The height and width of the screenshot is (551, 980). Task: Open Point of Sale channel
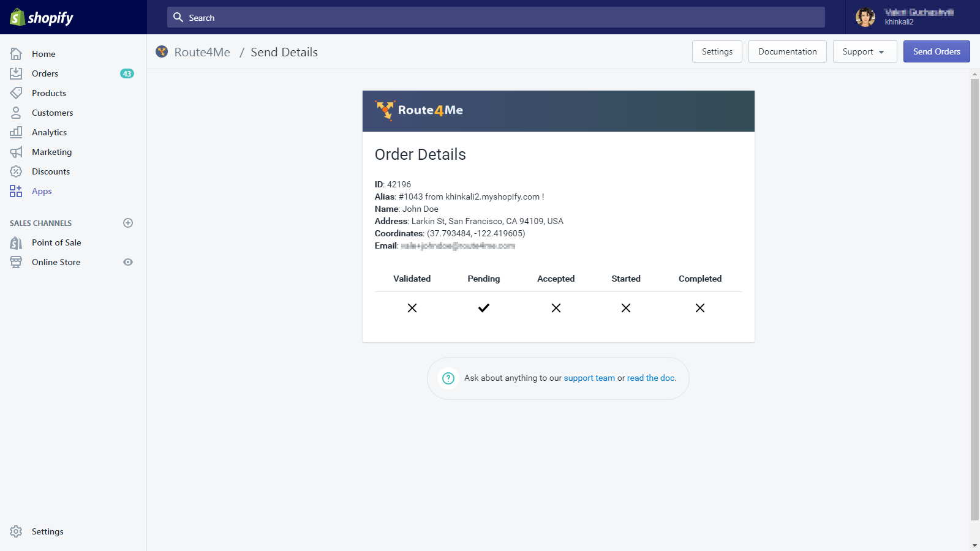tap(56, 242)
